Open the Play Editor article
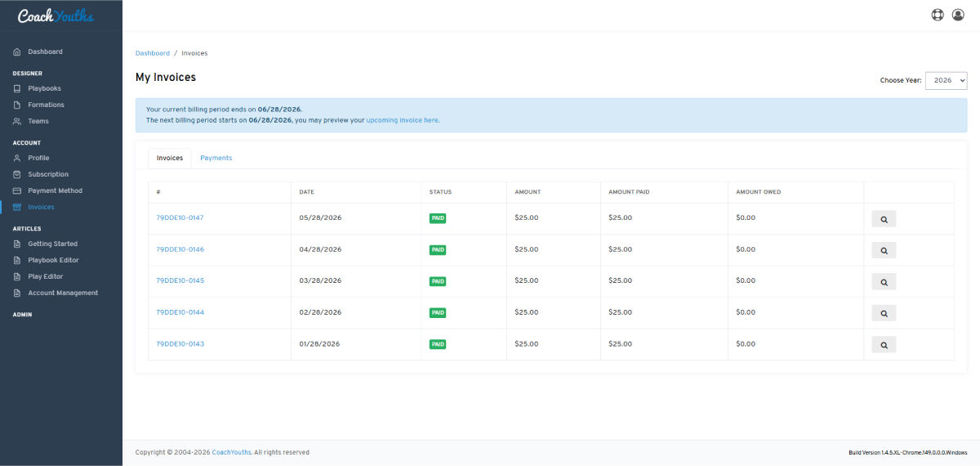980x466 pixels. coord(45,276)
